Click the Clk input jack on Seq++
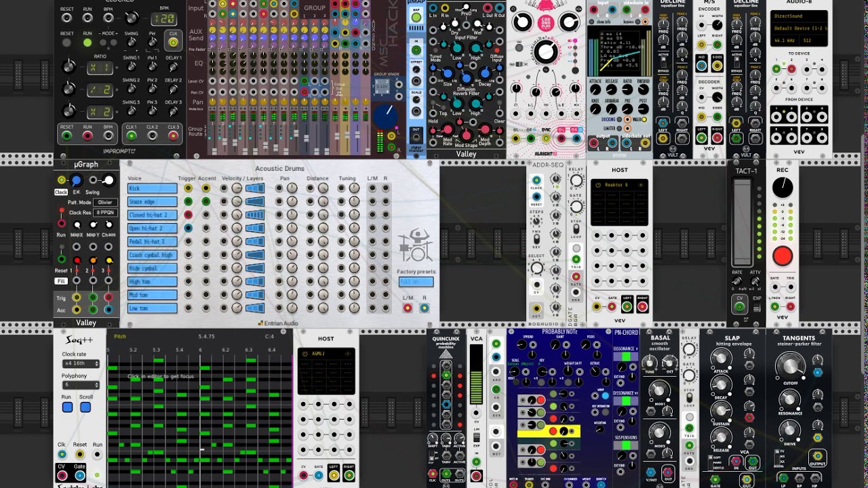This screenshot has height=488, width=868. [62, 455]
